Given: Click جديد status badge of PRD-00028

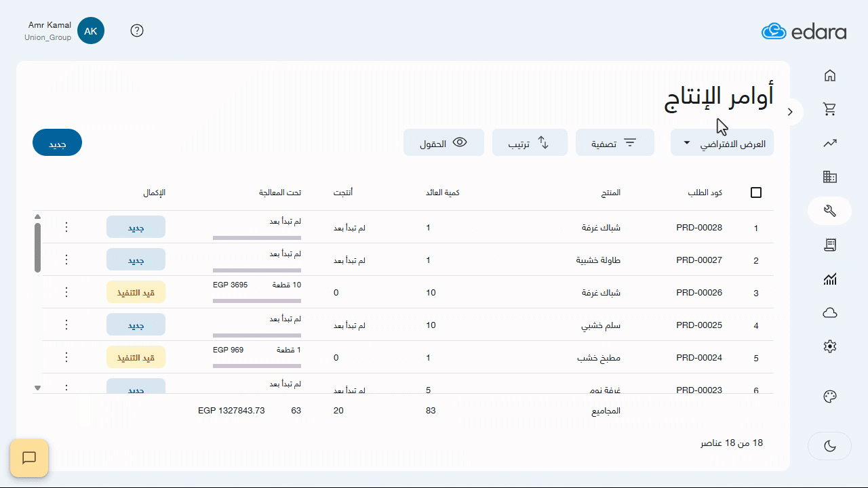Looking at the screenshot, I should click(136, 227).
